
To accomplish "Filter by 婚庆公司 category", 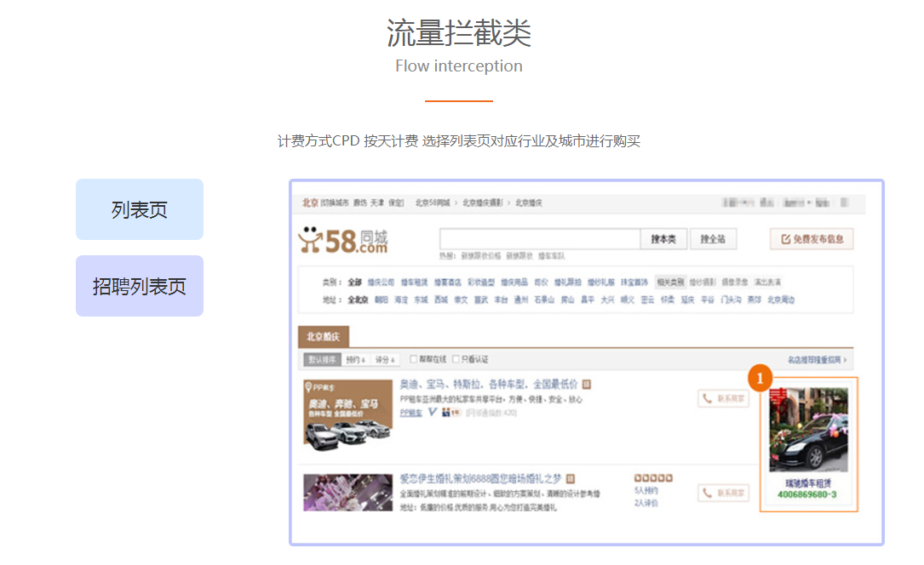I will click(382, 282).
